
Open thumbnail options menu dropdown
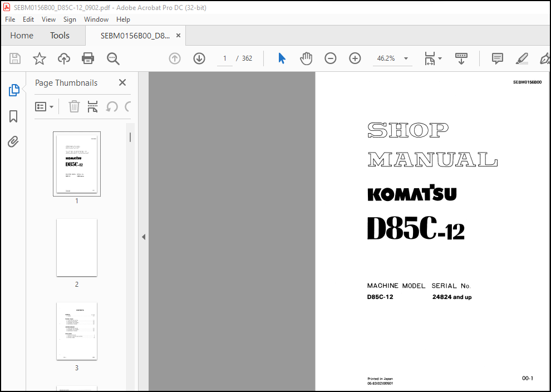(x=45, y=106)
